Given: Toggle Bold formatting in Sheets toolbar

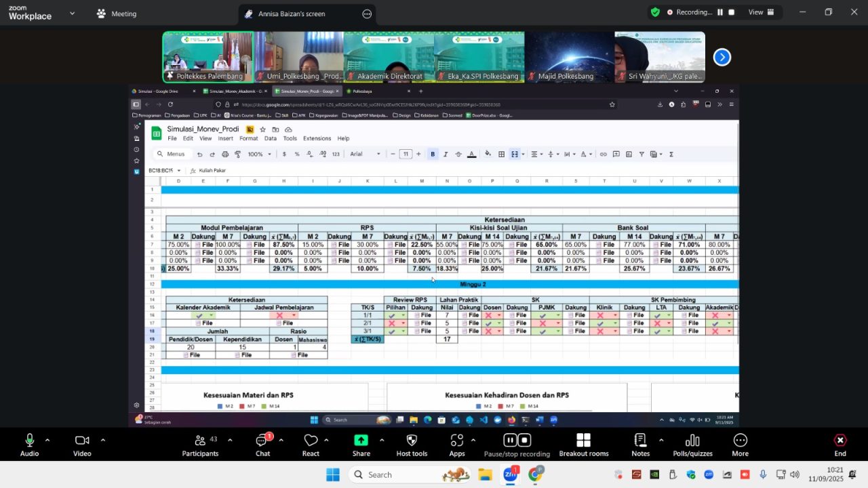Looking at the screenshot, I should (433, 155).
